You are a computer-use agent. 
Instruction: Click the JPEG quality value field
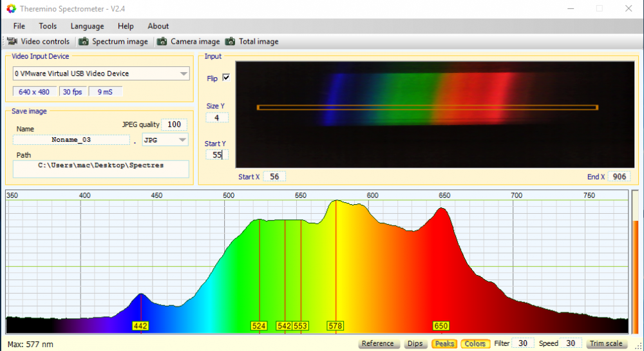tap(174, 124)
